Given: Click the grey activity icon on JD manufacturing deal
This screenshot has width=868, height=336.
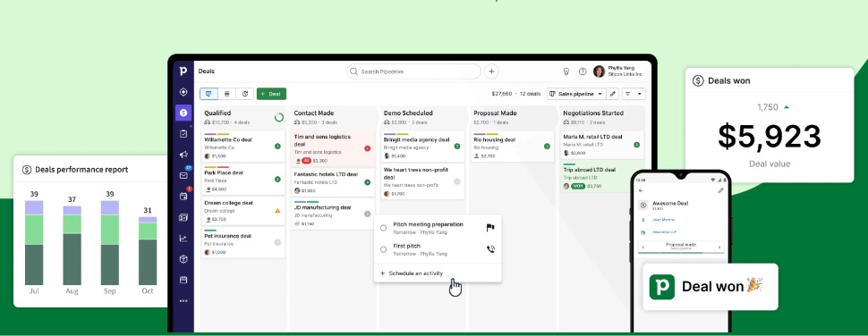Looking at the screenshot, I should pos(367,214).
